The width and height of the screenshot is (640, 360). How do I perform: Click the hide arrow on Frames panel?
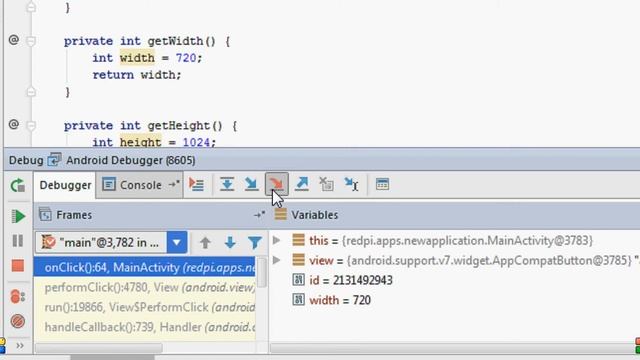pos(259,215)
